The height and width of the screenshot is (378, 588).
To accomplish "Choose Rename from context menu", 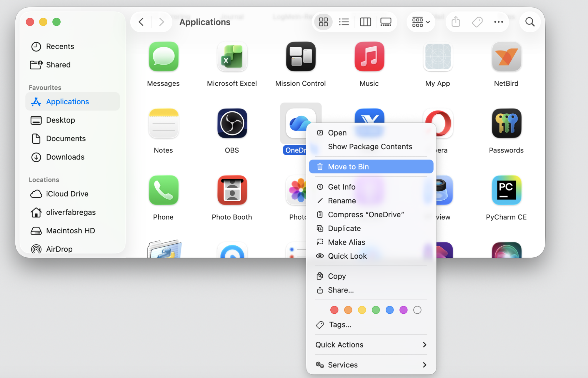I will 371,201.
